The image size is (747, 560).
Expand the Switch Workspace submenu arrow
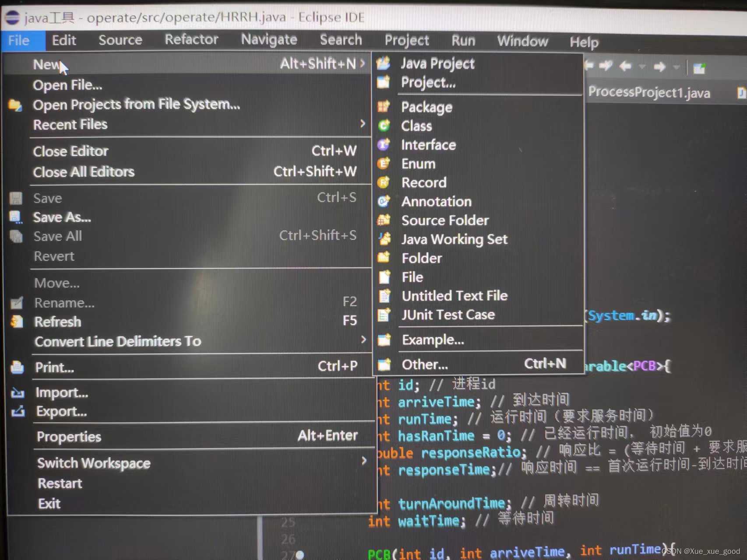click(x=364, y=461)
